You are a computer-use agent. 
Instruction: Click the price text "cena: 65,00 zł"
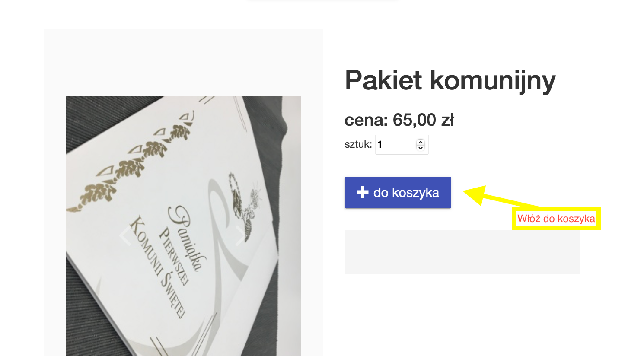(399, 120)
